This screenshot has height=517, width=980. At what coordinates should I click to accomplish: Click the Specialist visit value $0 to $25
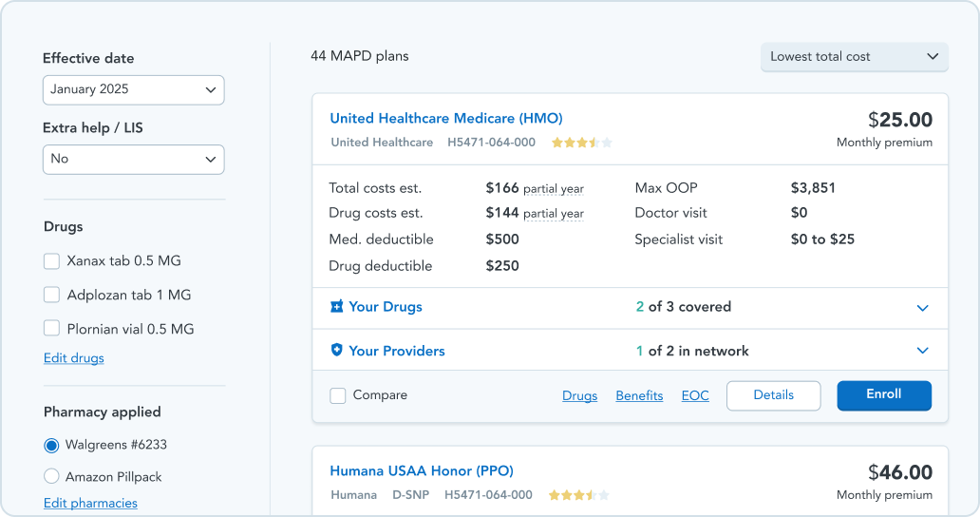[x=822, y=239]
